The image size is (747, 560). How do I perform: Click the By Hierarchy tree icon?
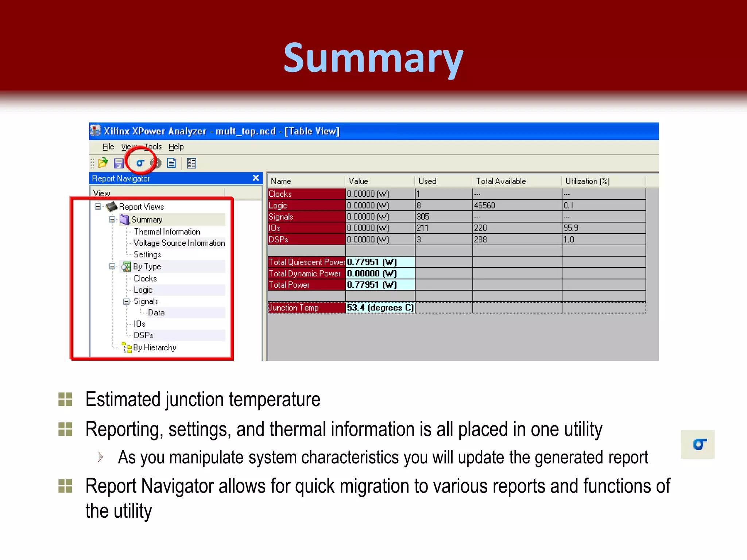click(127, 347)
